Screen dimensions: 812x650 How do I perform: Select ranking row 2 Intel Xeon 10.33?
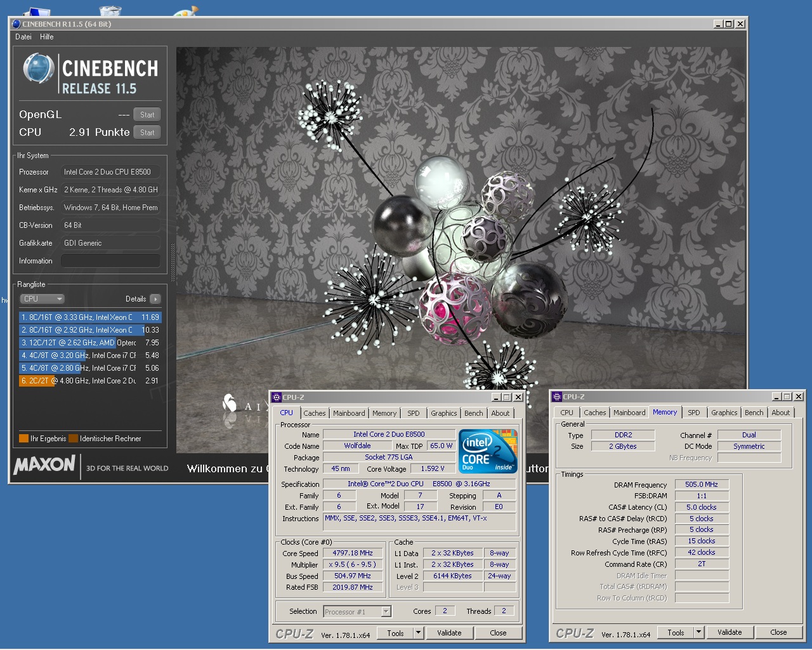click(90, 330)
